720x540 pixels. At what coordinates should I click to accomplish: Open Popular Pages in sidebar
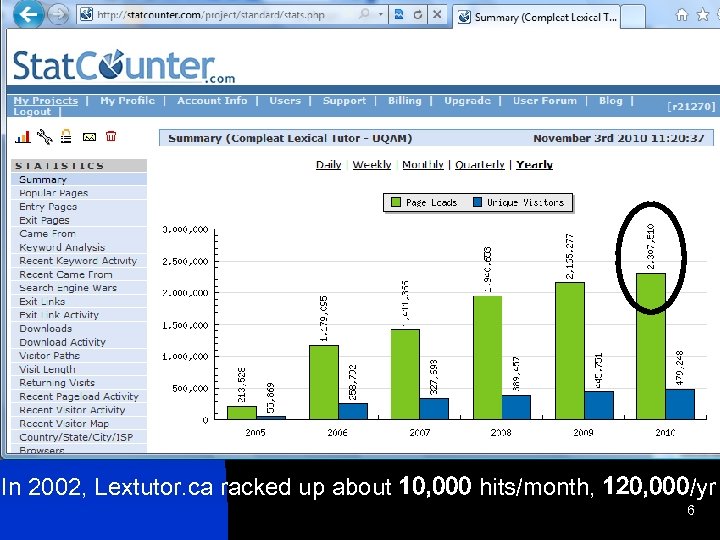point(79,193)
